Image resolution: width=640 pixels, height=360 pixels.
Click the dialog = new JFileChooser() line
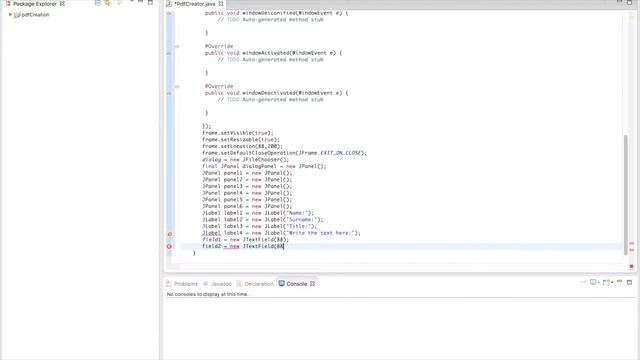coord(245,160)
